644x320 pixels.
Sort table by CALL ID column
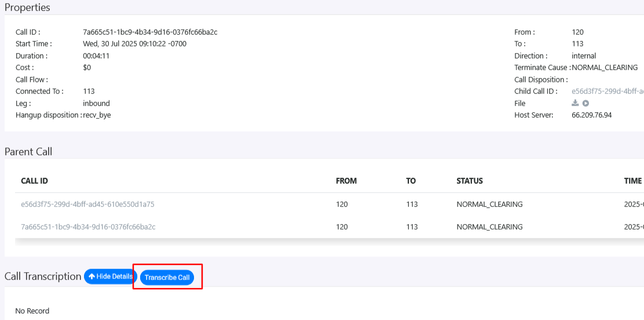coord(34,181)
